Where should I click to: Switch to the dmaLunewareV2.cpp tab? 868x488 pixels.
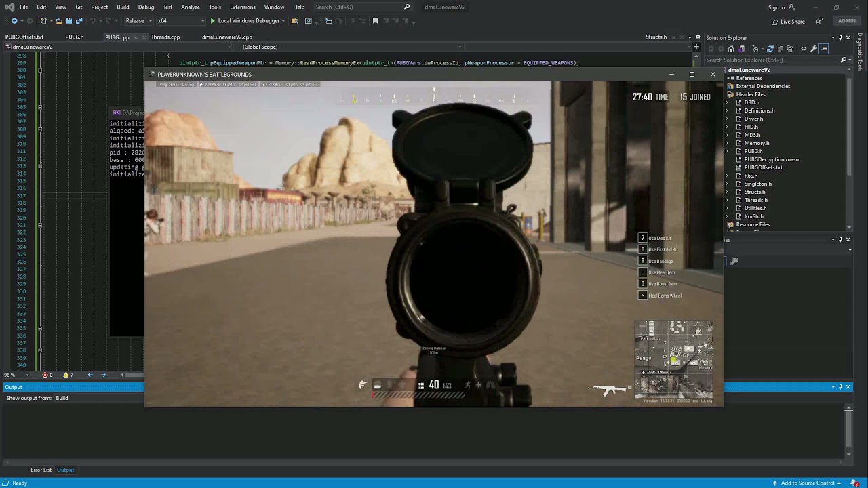(227, 37)
